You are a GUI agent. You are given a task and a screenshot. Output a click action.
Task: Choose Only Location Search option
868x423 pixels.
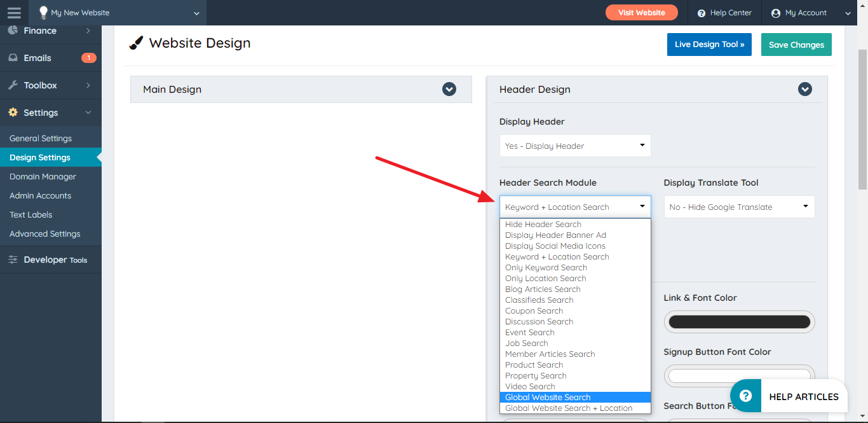click(x=575, y=278)
